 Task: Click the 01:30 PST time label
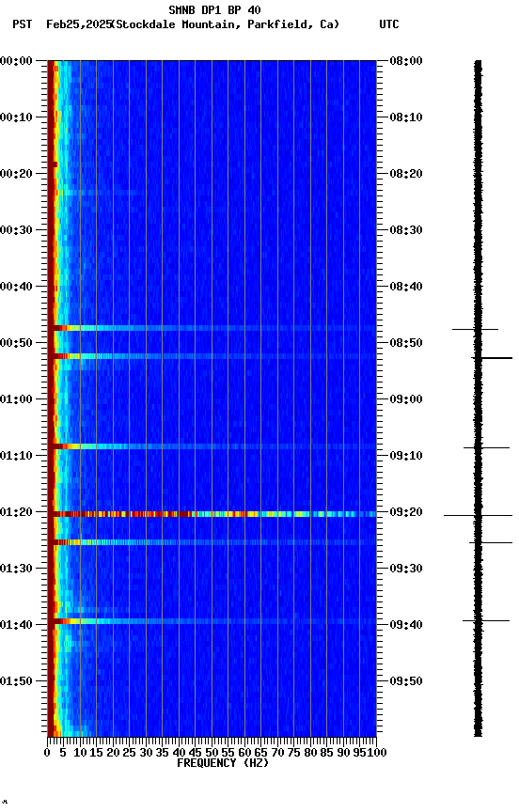(x=16, y=569)
